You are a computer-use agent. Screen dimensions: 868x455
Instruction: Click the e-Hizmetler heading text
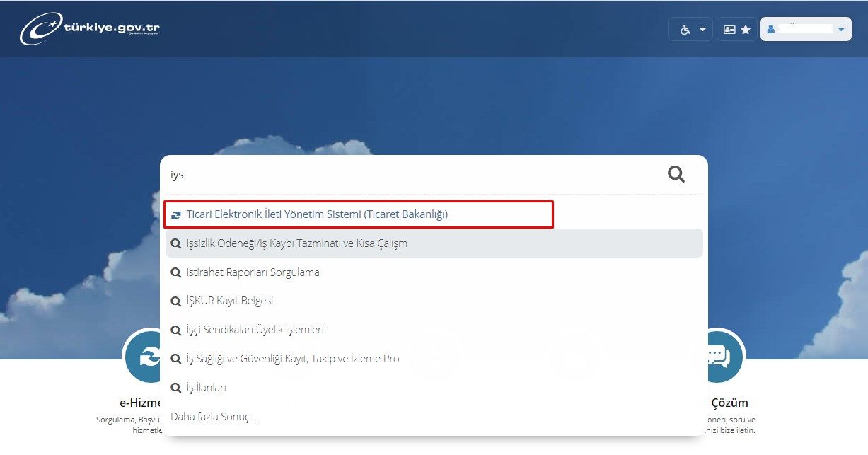click(141, 403)
